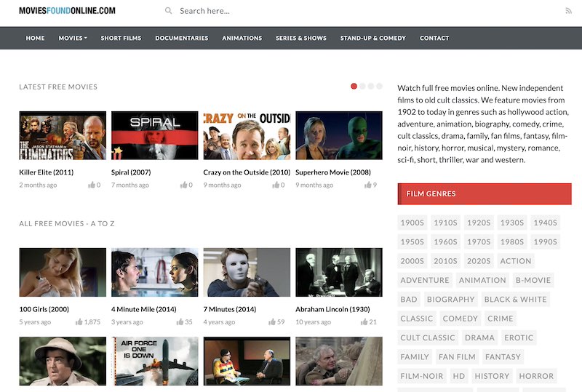Click thumbs-up icon for Spiral (2007)

183,185
